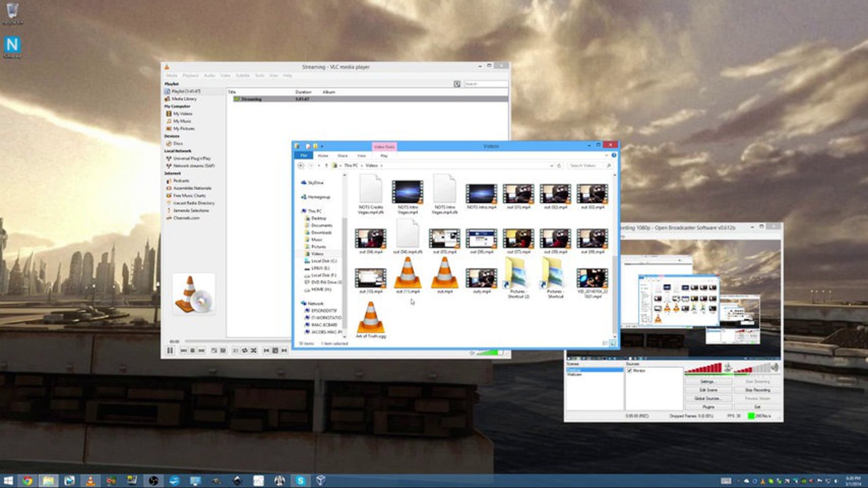Click Edit Scene in OBS
The image size is (868, 488).
pyautogui.click(x=708, y=390)
